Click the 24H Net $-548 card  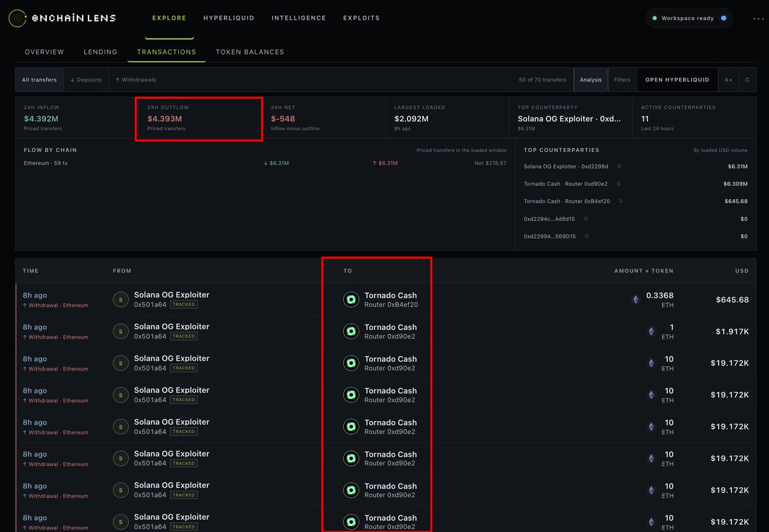pos(324,119)
